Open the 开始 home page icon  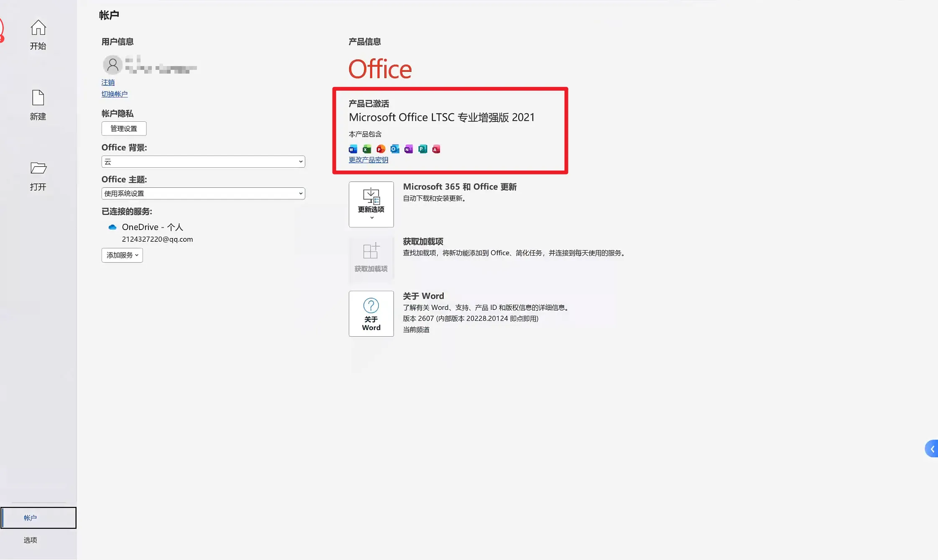38,28
